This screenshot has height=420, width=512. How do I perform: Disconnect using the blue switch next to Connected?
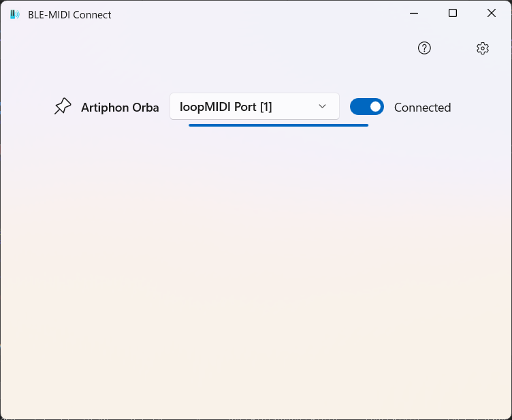coord(367,107)
